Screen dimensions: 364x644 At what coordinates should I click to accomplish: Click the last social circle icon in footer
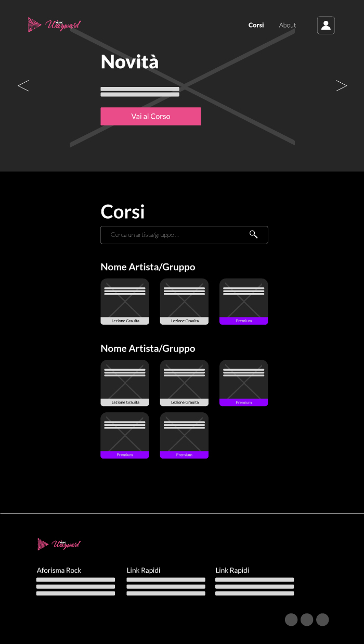pos(322,620)
